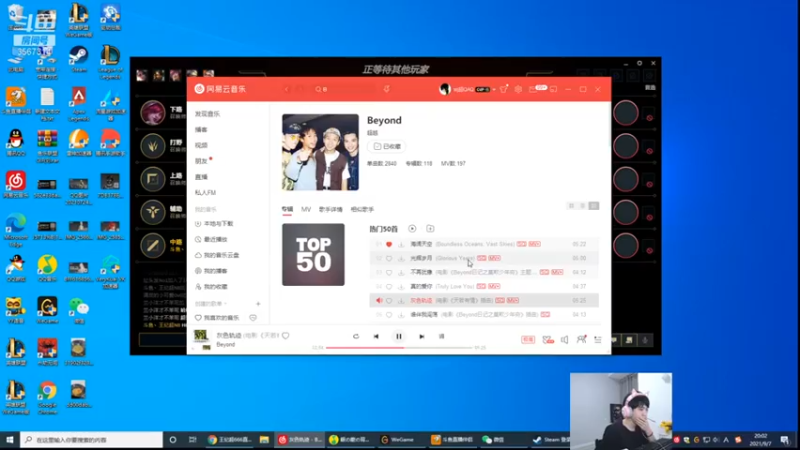Go back to the previous track
Viewport: 800px width, 450px height.
pos(376,337)
